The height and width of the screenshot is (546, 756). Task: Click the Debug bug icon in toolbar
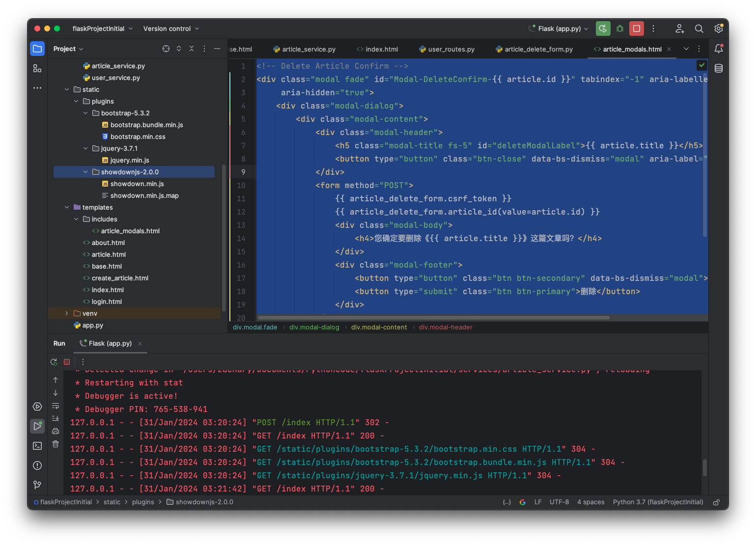point(620,28)
